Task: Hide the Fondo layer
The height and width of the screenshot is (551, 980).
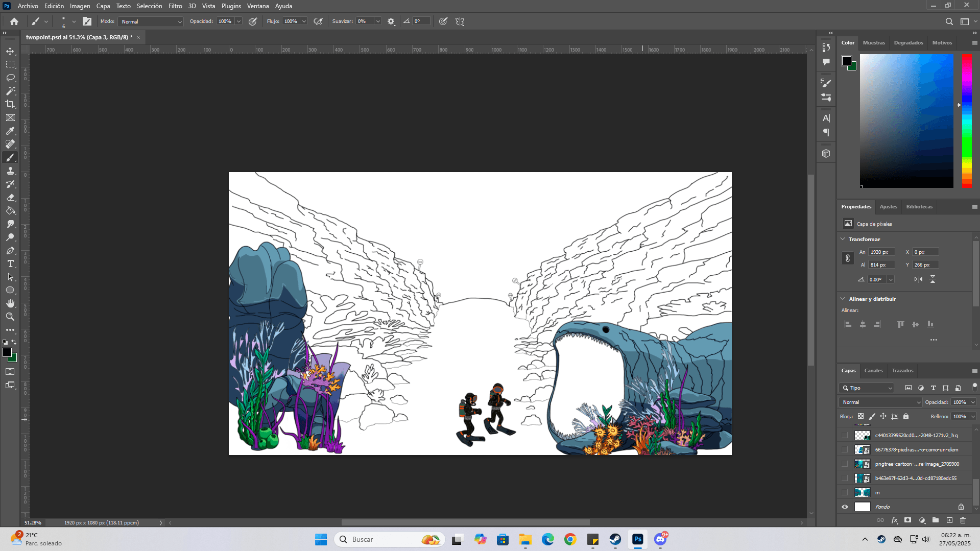Action: point(845,507)
